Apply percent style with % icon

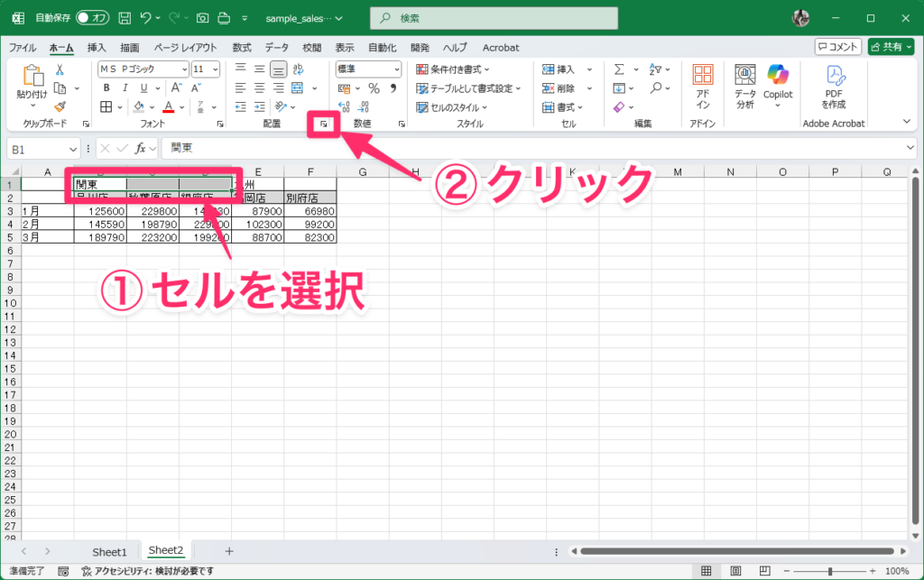click(x=374, y=88)
